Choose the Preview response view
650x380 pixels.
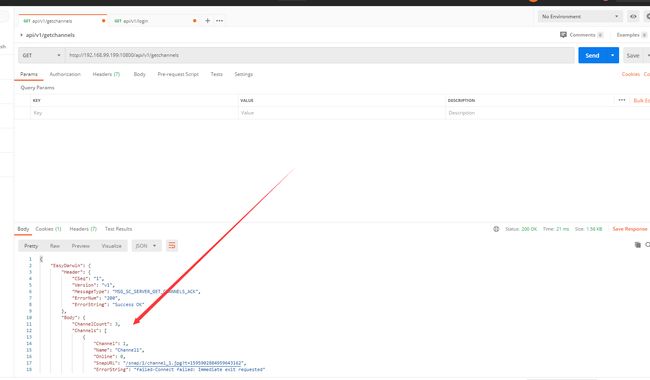80,246
